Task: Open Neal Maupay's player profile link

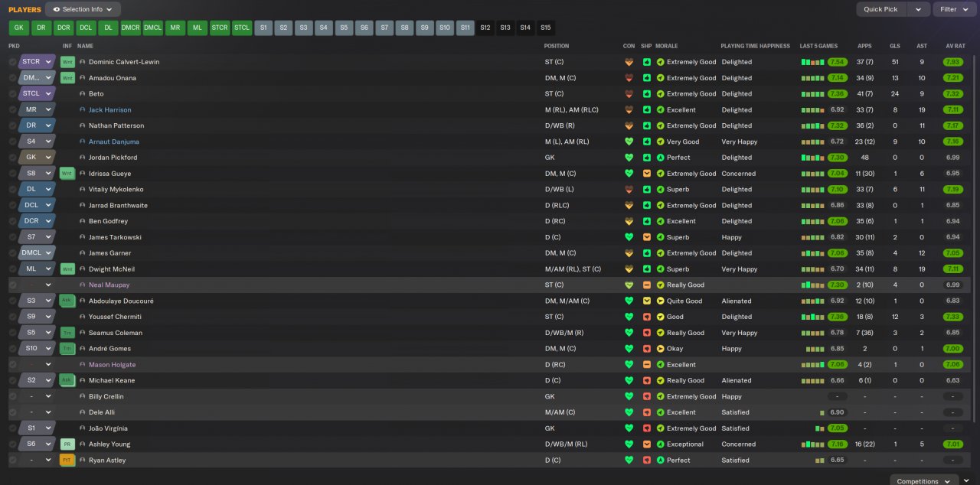Action: click(107, 285)
